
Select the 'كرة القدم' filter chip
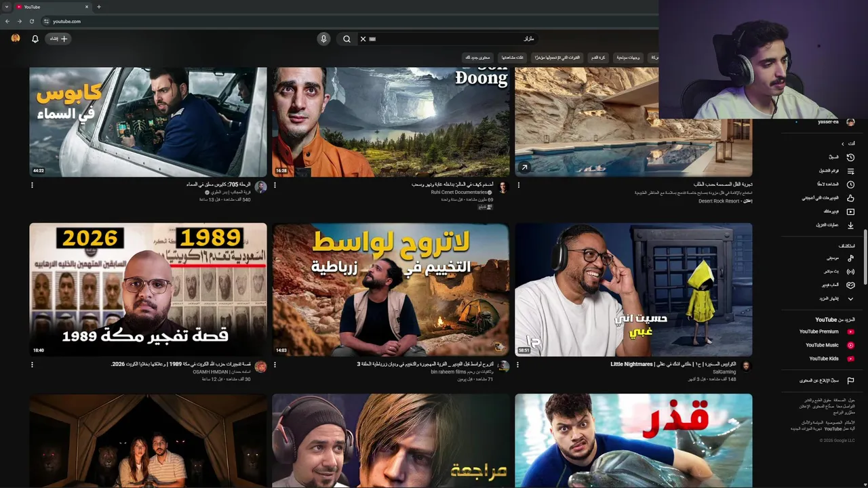click(x=597, y=58)
